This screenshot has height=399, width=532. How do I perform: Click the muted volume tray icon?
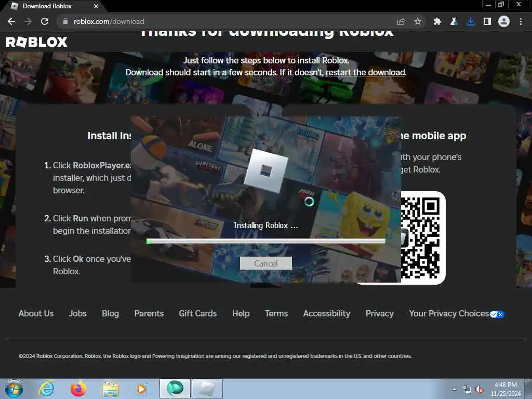[x=480, y=390]
